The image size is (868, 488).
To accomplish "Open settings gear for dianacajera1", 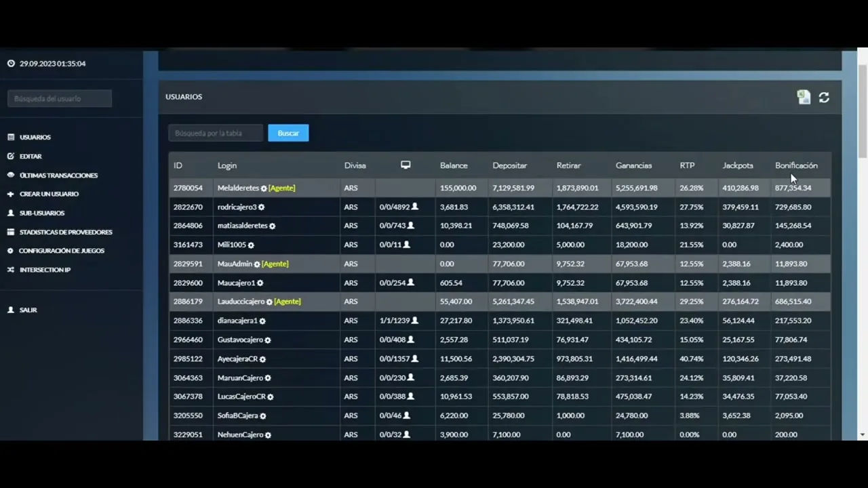I will tap(262, 321).
